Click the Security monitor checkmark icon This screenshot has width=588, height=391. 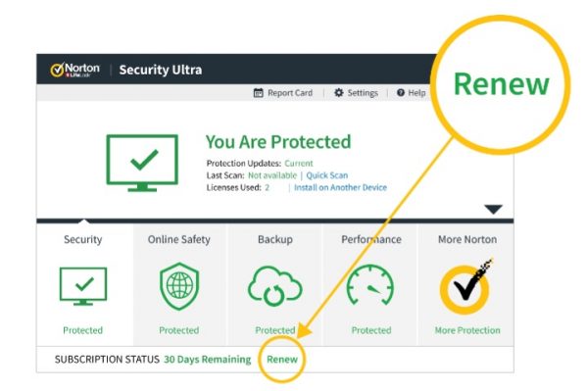[83, 286]
